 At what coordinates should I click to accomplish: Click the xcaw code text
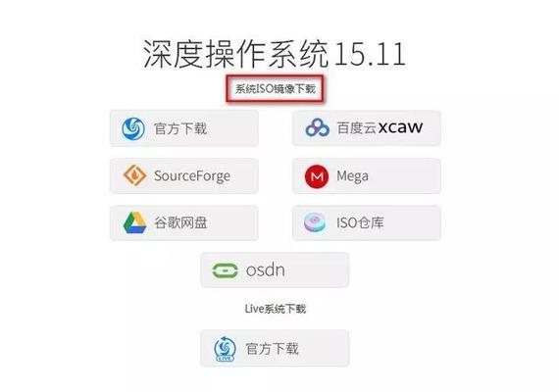[400, 126]
